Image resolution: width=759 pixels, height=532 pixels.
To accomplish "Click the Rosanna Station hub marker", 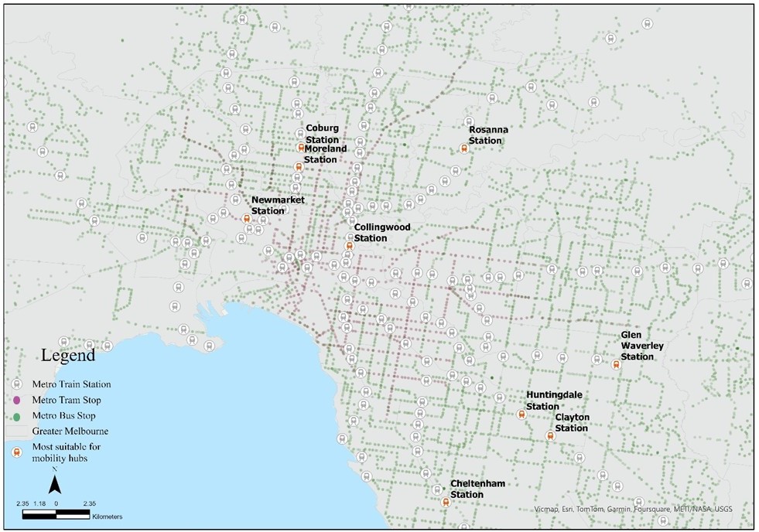I will tap(464, 147).
